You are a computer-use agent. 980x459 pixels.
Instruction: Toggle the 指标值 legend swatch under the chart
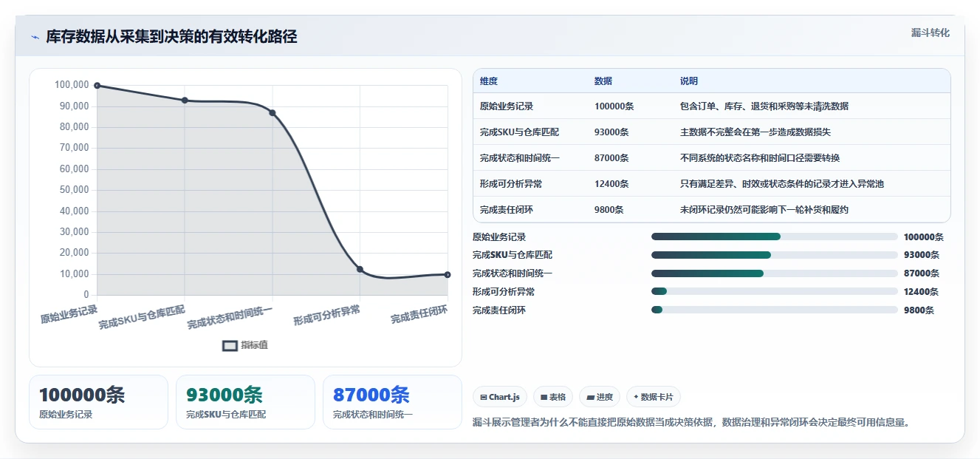pyautogui.click(x=230, y=345)
